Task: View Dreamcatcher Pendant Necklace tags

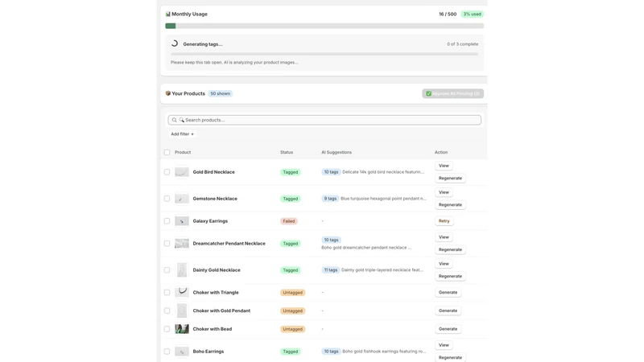Action: tap(444, 237)
